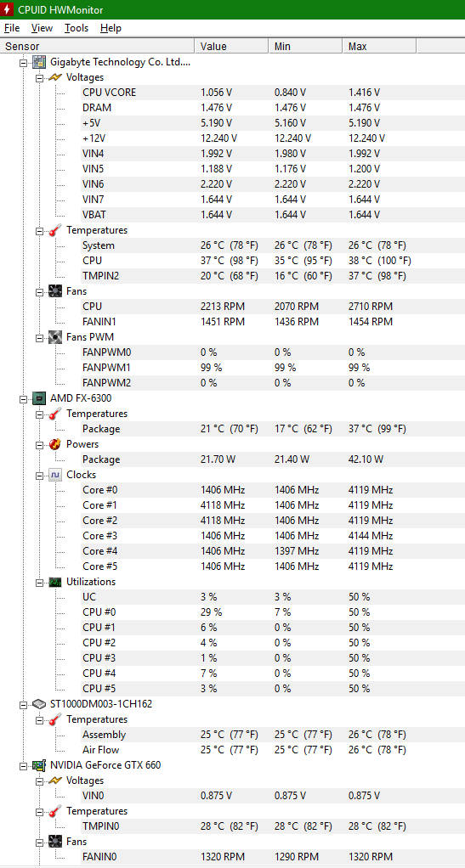Click the Clocks waveform icon

(55, 475)
